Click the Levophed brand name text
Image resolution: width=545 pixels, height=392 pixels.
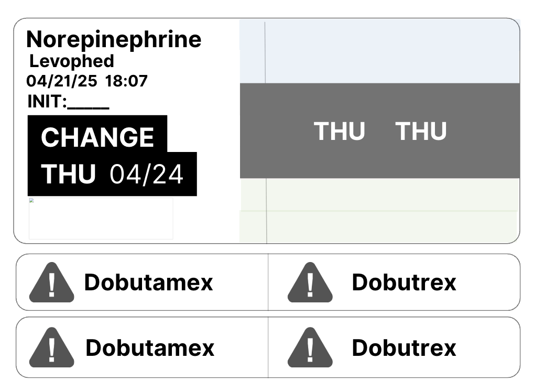tap(72, 61)
